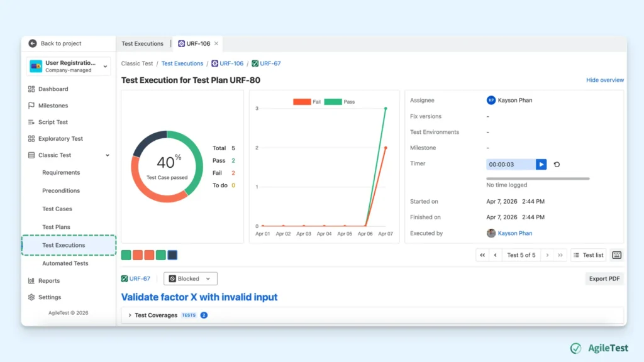Reset the timer with the refresh icon
Screen dimensions: 644x362
(x=557, y=164)
